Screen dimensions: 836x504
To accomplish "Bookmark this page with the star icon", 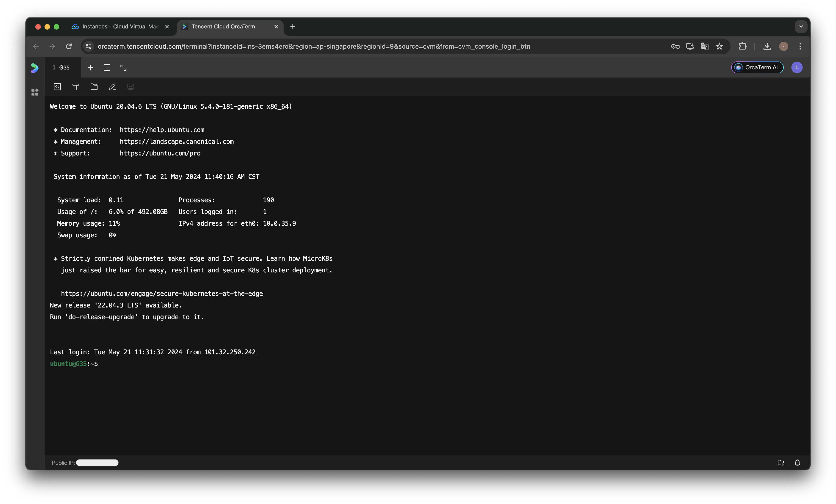I will point(719,47).
